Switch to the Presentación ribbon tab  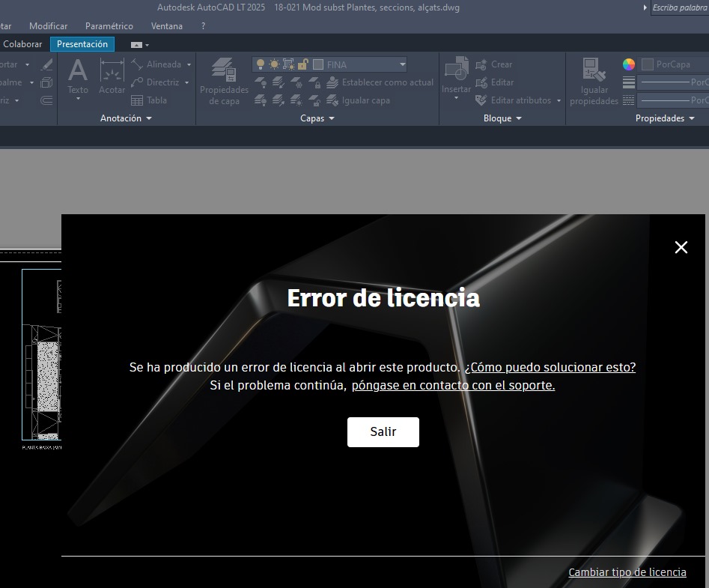(x=82, y=43)
